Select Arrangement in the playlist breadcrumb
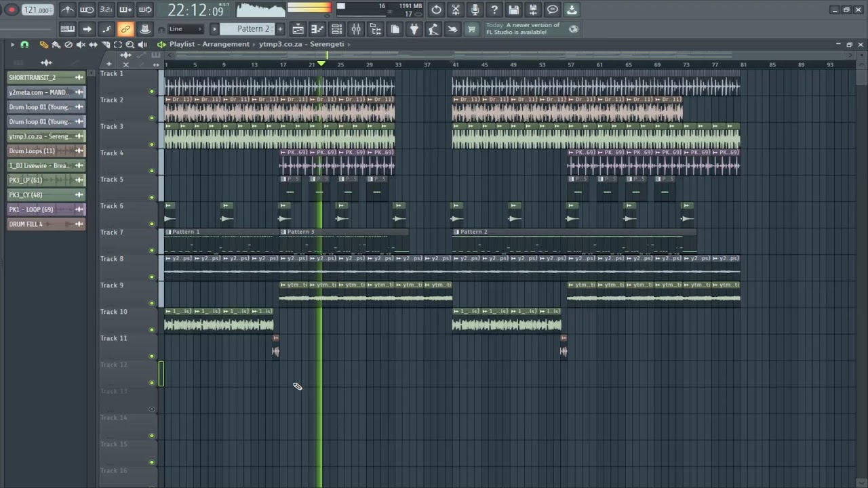This screenshot has width=868, height=488. pos(225,44)
